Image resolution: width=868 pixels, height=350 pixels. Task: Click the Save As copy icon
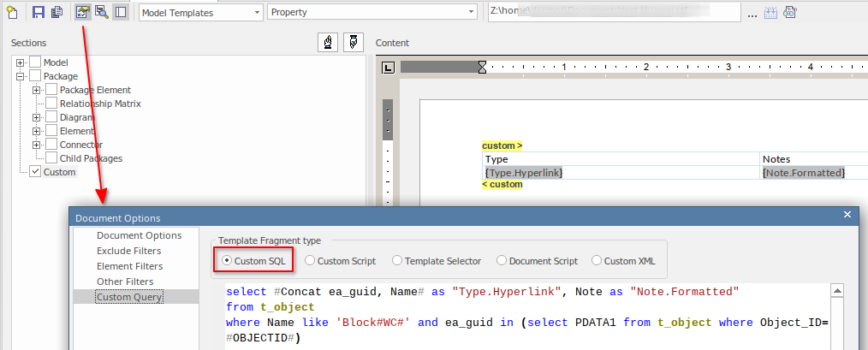pos(56,12)
